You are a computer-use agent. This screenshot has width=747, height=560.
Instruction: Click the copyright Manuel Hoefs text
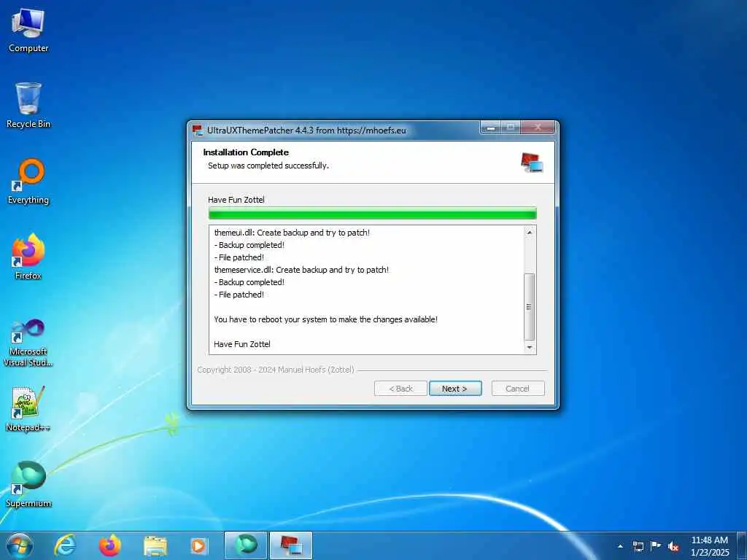[276, 370]
